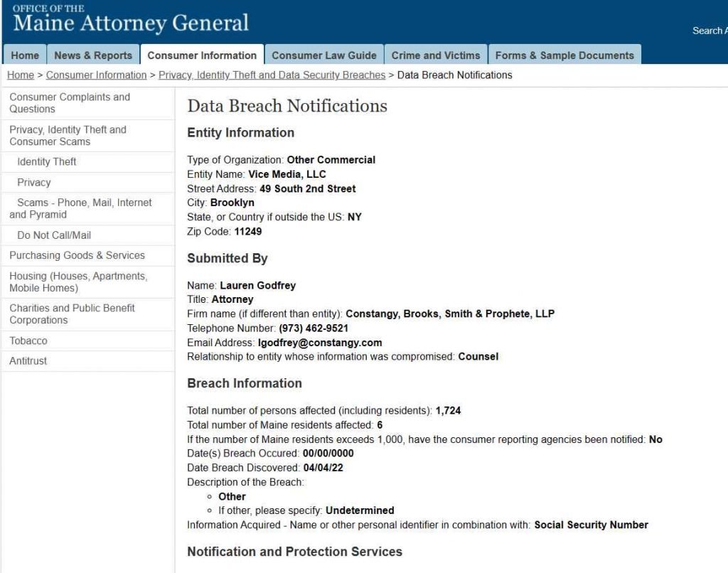Click the Breach Information heading
728x573 pixels.
click(x=245, y=384)
